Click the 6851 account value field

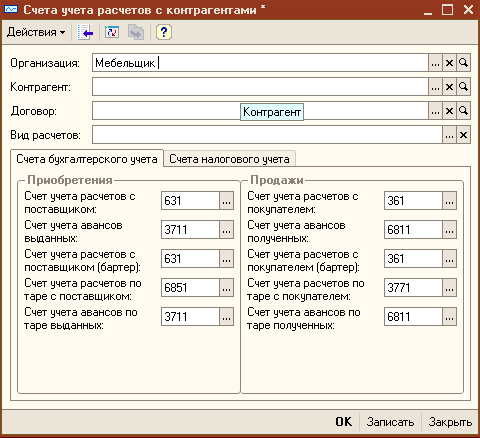coord(190,288)
